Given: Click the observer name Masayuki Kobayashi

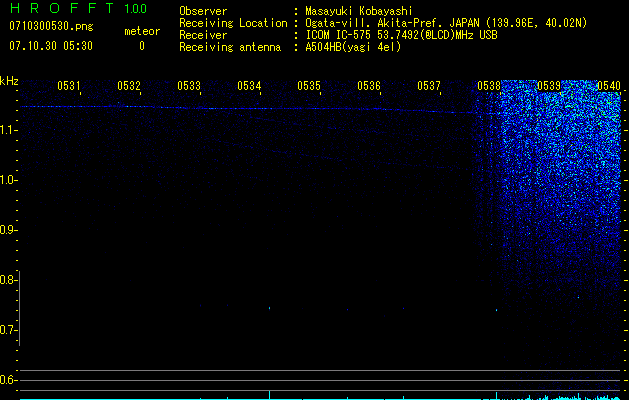Looking at the screenshot, I should tap(359, 11).
